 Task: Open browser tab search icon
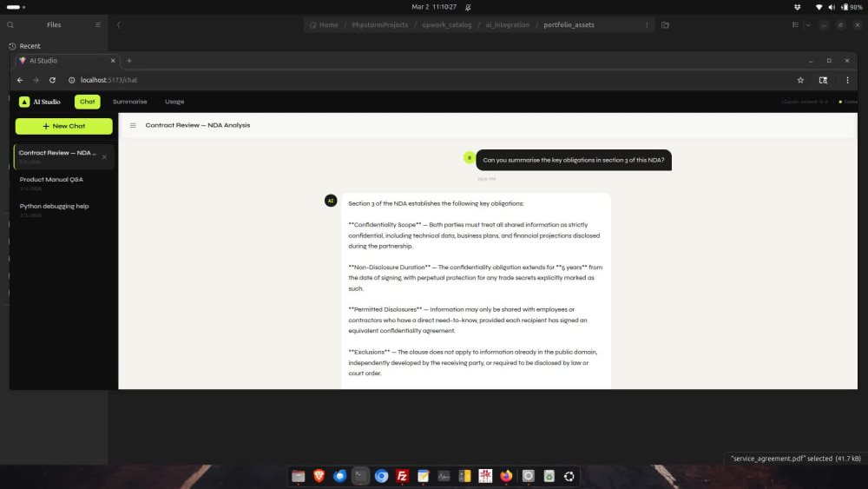click(823, 80)
